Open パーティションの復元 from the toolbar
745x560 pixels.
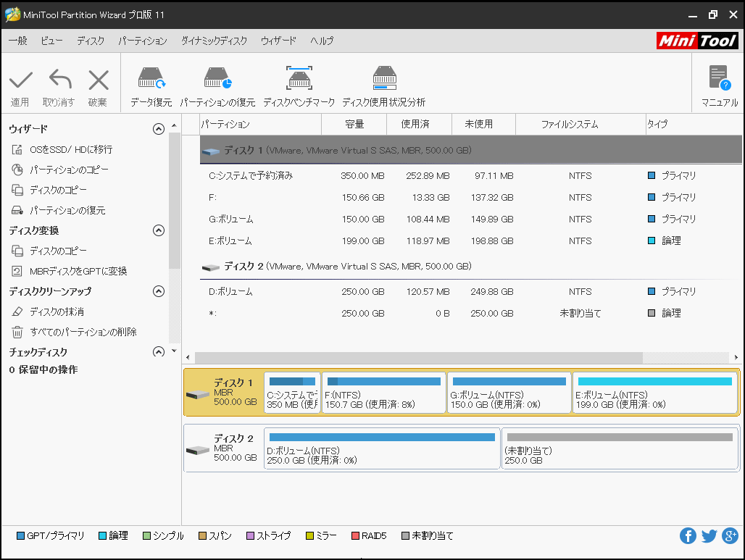(x=217, y=78)
